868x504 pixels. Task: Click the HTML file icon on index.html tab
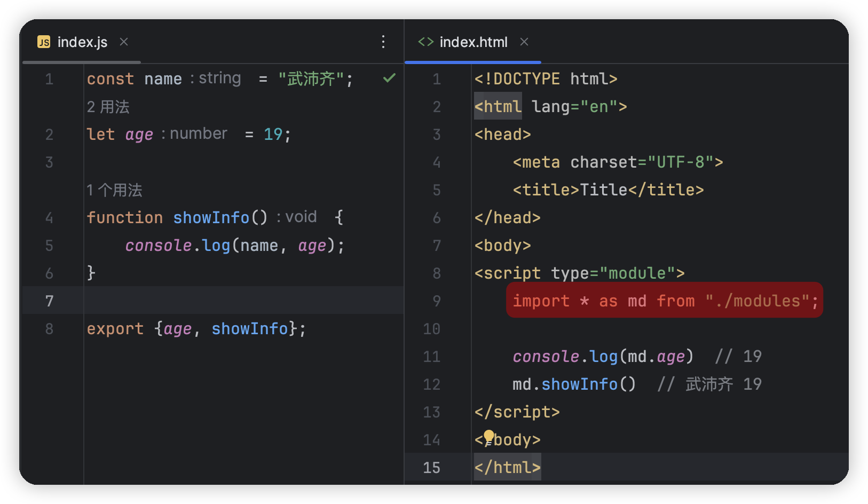[425, 42]
